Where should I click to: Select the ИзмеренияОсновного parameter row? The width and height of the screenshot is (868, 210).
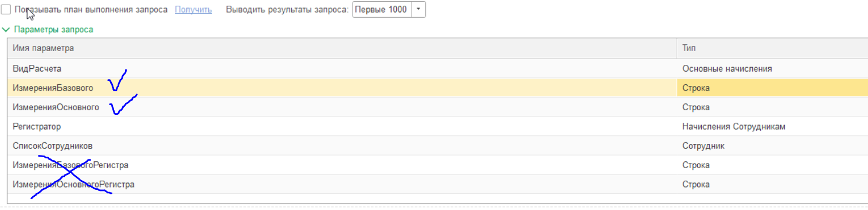coord(437,107)
